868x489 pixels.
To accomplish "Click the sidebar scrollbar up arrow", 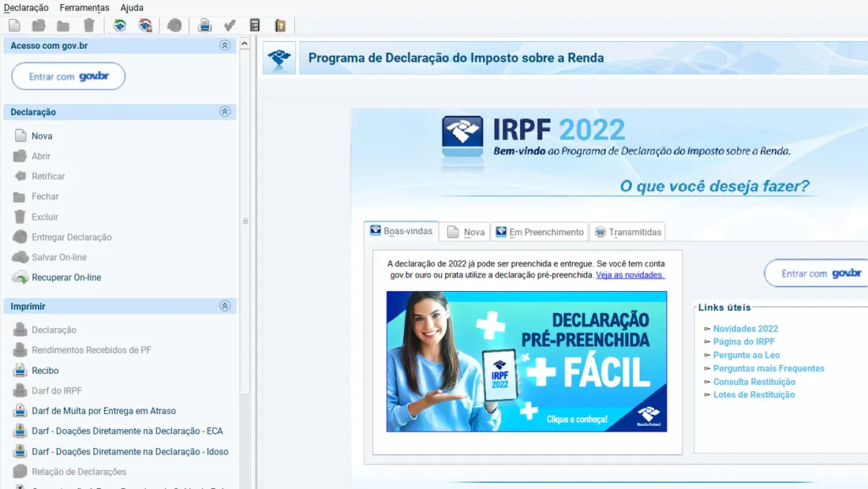I will [x=245, y=43].
